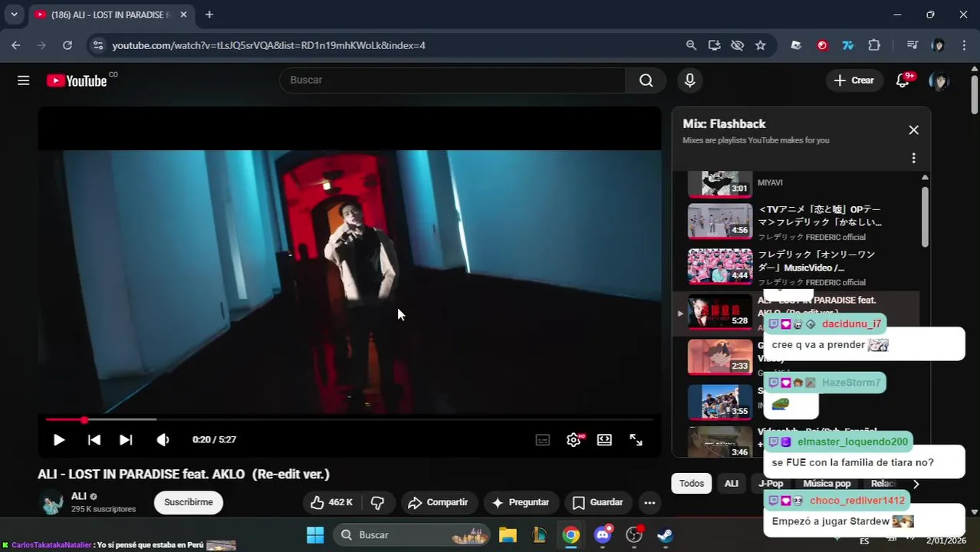Open the YouTube guide hamburger menu

pyautogui.click(x=24, y=80)
